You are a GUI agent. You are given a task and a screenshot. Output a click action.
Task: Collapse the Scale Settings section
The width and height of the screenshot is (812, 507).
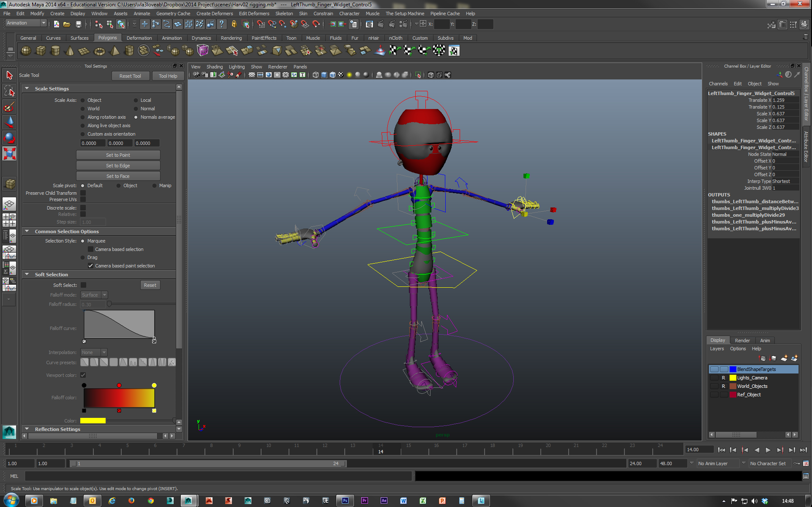click(x=27, y=89)
